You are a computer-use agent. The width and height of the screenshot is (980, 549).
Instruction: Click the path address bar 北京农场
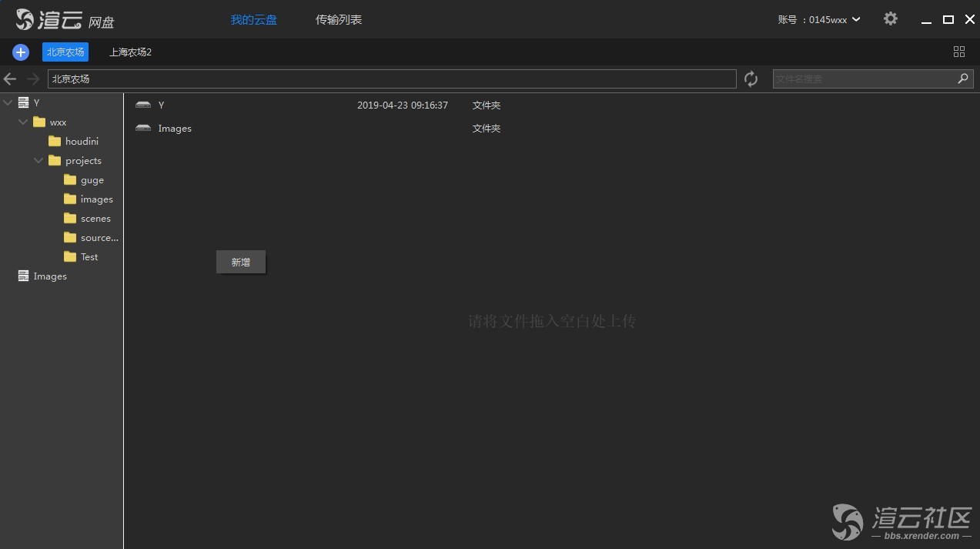point(391,79)
